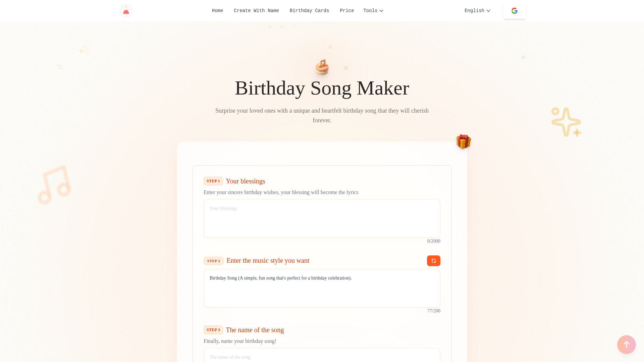The width and height of the screenshot is (644, 362).
Task: Click the gift box icon
Action: click(x=464, y=141)
